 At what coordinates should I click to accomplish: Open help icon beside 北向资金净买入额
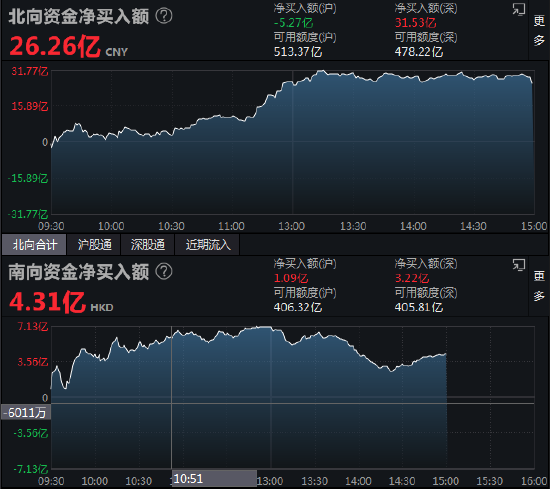point(164,16)
